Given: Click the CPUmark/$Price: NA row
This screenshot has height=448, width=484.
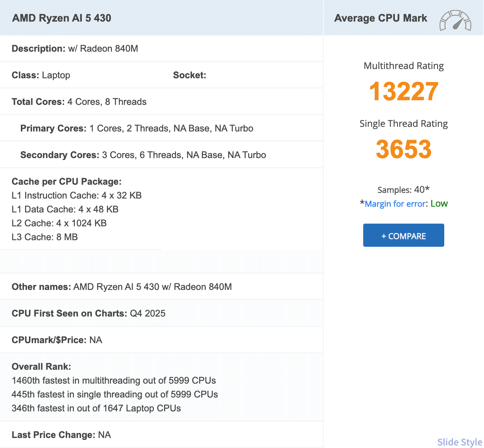Looking at the screenshot, I should pos(161,340).
